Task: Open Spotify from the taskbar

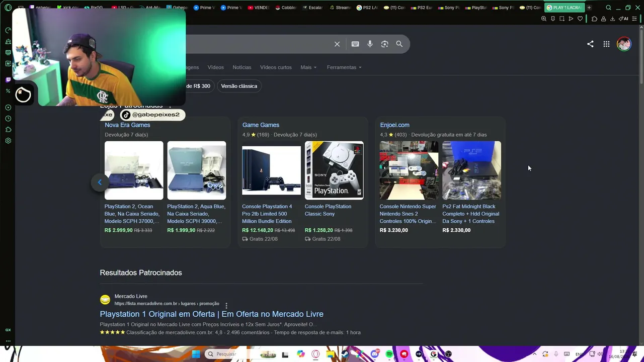Action: (x=389, y=354)
